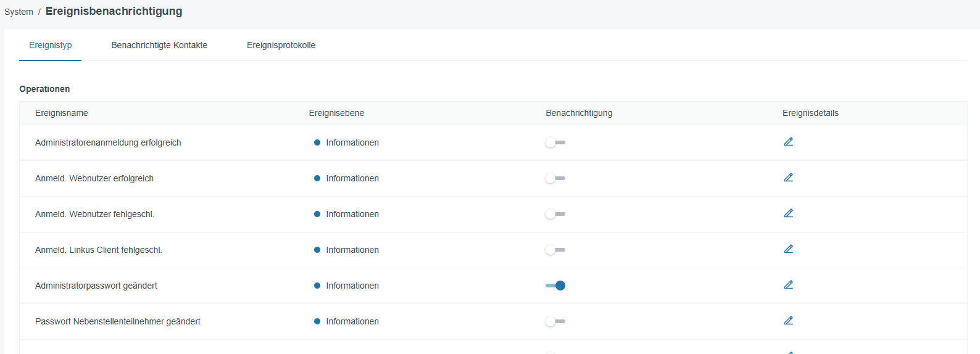Edit details for Anmeld. Linkus Client fehlgeschl.
980x354 pixels.
788,249
